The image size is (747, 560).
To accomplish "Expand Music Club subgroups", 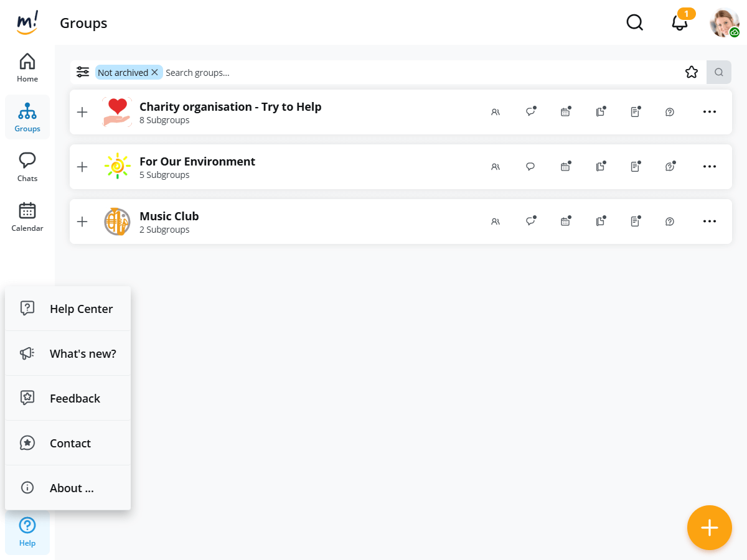I will [x=82, y=222].
